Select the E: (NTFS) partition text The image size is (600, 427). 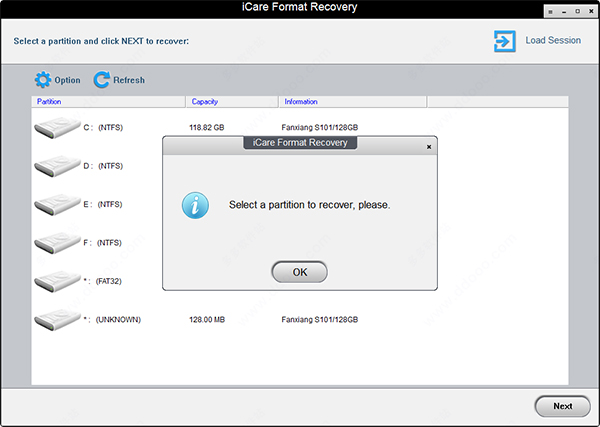point(103,204)
